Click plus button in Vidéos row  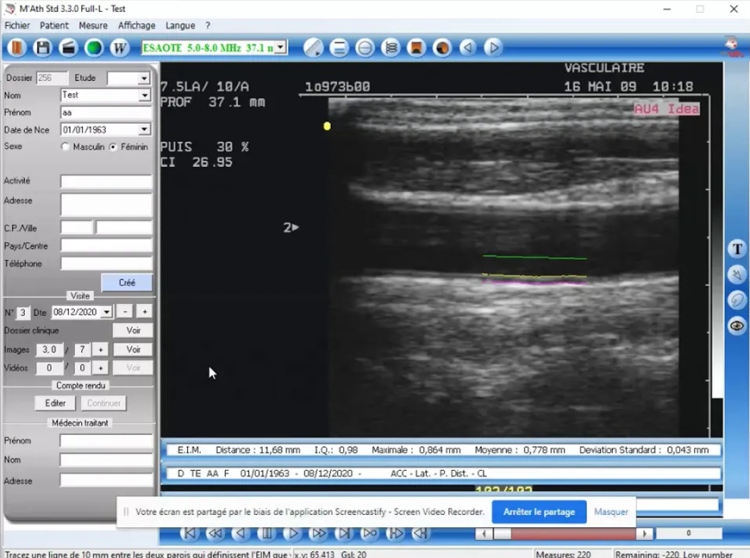100,368
